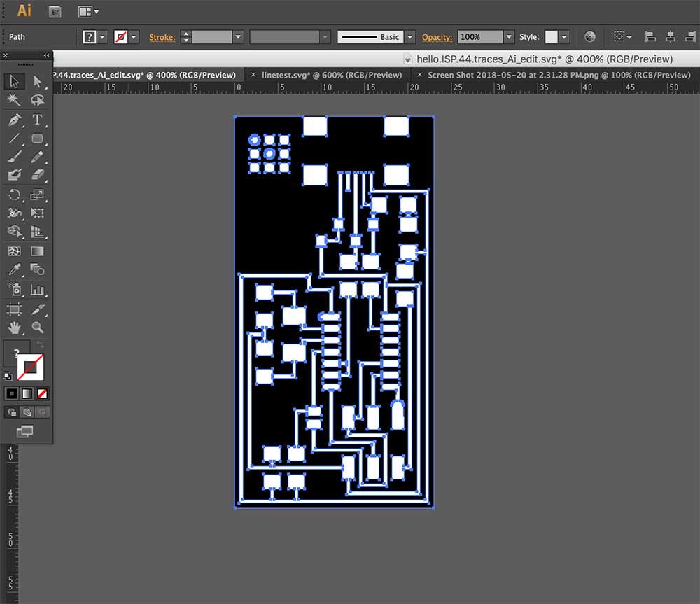Activate the Type tool

click(38, 120)
